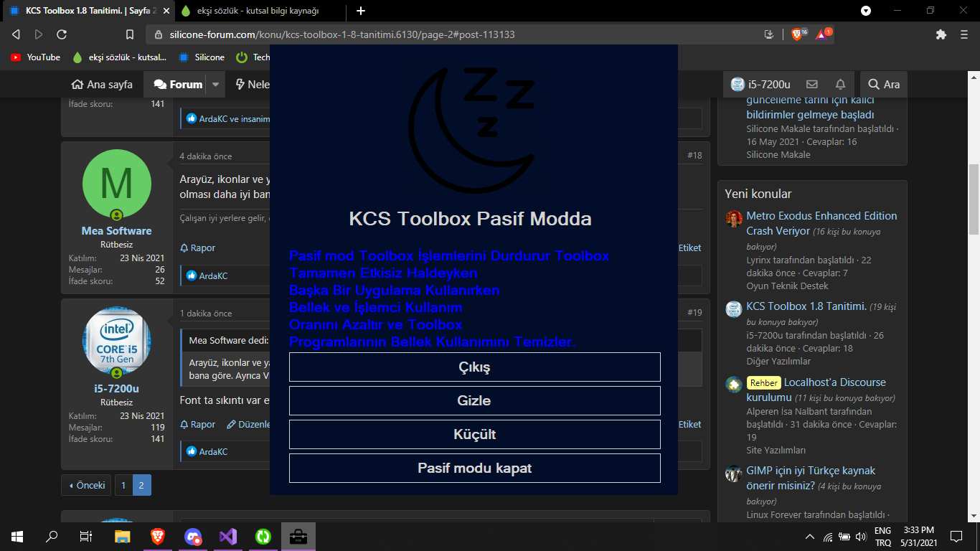Open the Diğer Yazılımlar category
Viewport: 980px width, 551px height.
[x=778, y=361]
